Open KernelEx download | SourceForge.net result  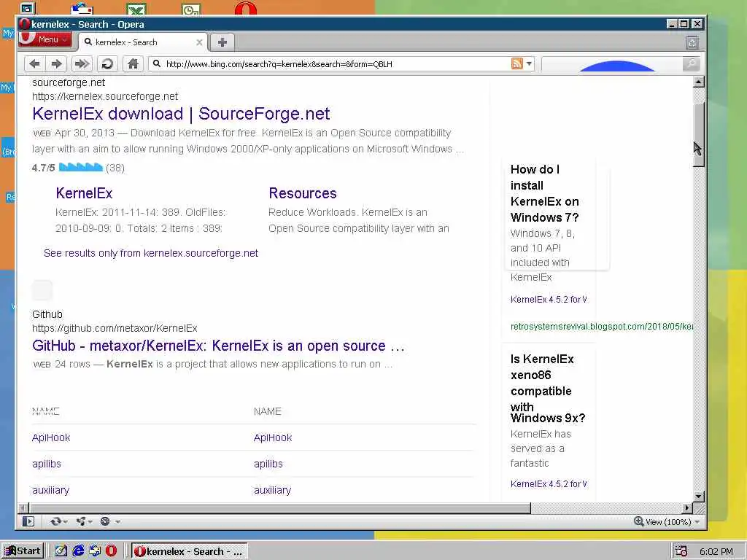tap(181, 114)
